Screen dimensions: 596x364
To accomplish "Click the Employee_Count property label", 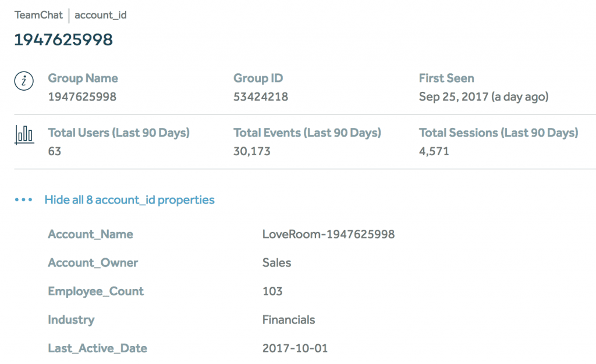I will [95, 291].
